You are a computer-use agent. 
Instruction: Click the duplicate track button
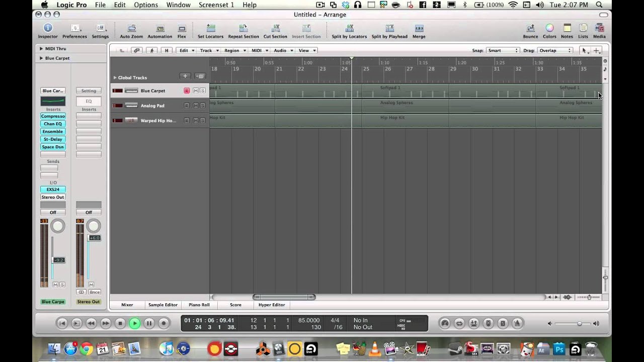(x=200, y=76)
